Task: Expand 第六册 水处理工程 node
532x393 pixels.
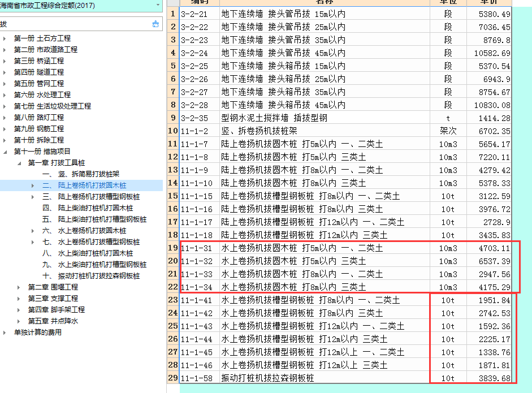Action: (x=5, y=94)
